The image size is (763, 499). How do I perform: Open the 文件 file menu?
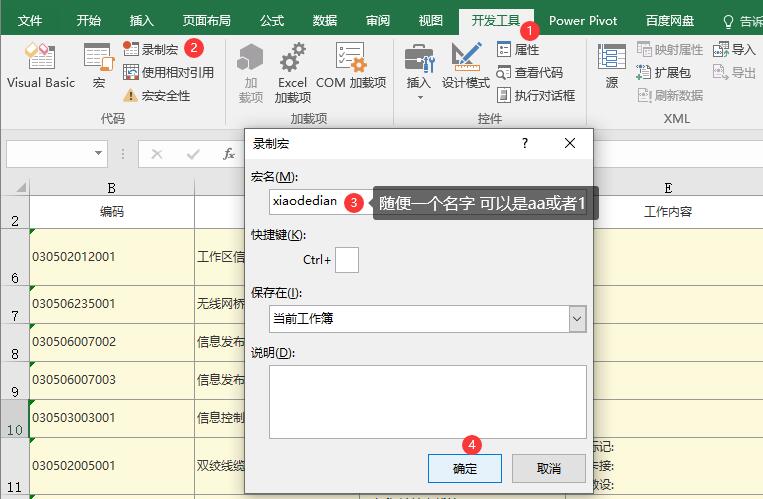(31, 20)
